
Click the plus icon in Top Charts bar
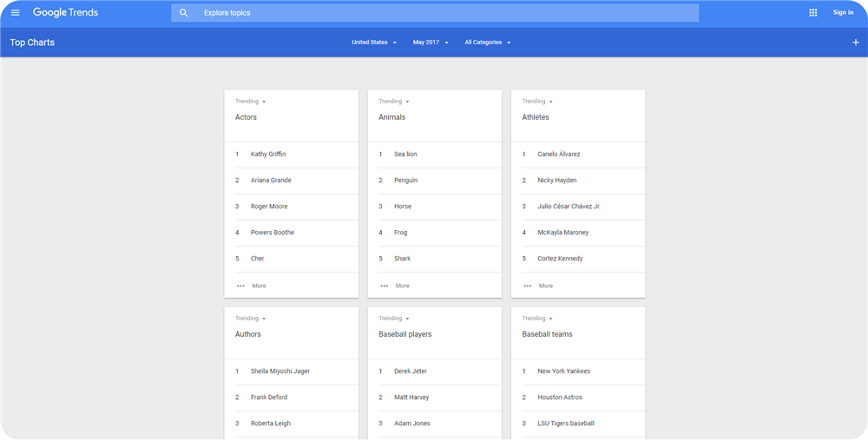tap(855, 43)
